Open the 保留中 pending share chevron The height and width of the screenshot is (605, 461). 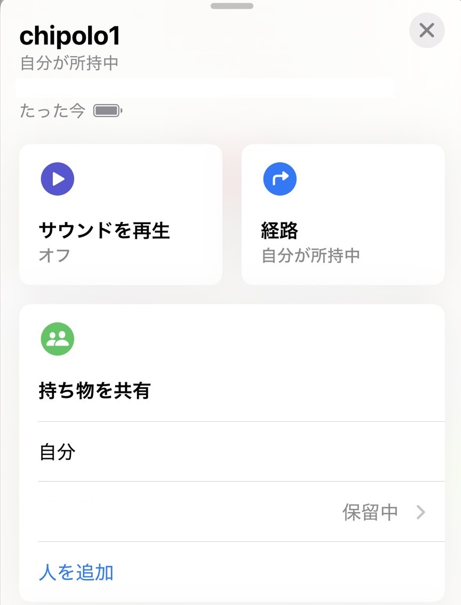pyautogui.click(x=421, y=512)
